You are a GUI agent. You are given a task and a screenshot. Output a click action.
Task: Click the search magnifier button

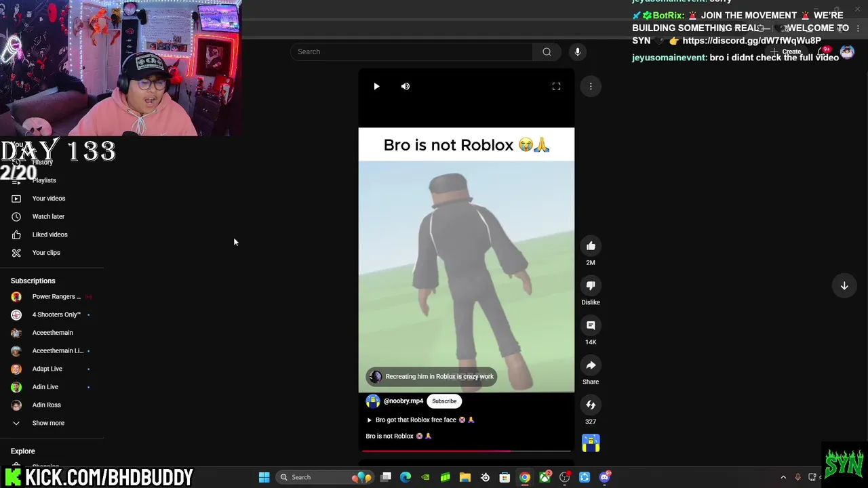tap(547, 52)
